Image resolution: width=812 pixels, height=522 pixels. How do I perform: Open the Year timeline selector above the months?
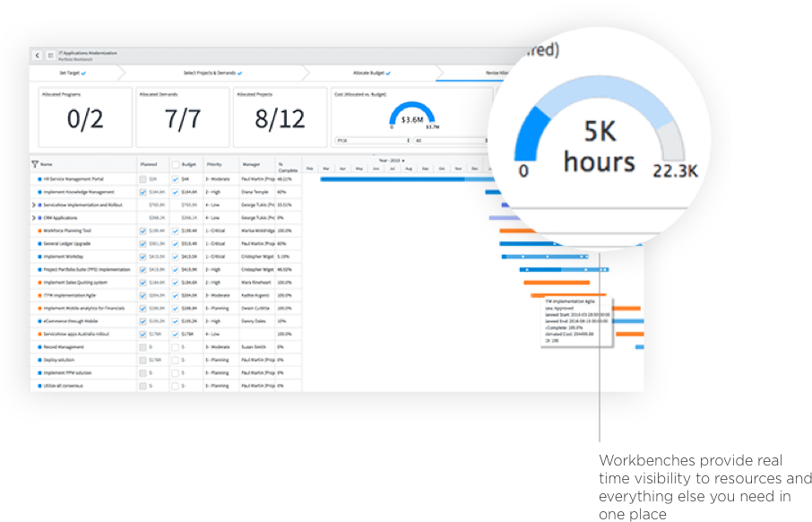point(392,161)
